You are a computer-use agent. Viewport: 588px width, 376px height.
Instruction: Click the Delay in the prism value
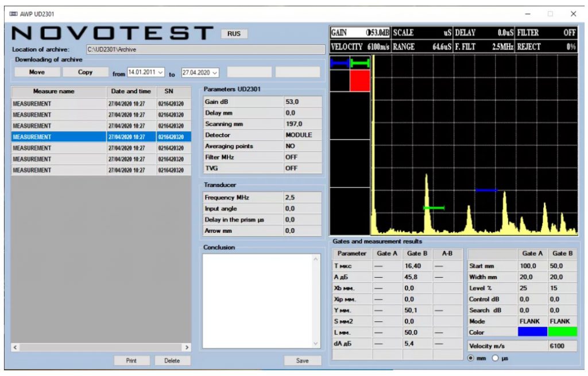coord(302,220)
